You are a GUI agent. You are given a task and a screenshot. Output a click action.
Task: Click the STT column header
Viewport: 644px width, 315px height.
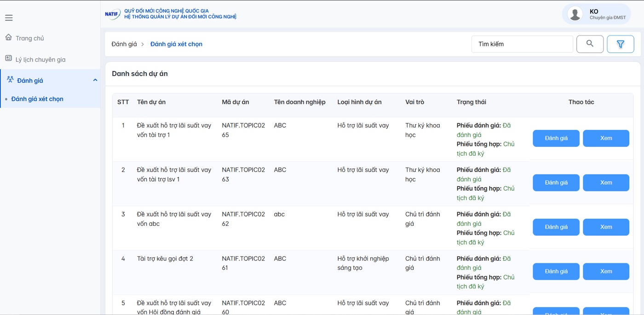123,102
